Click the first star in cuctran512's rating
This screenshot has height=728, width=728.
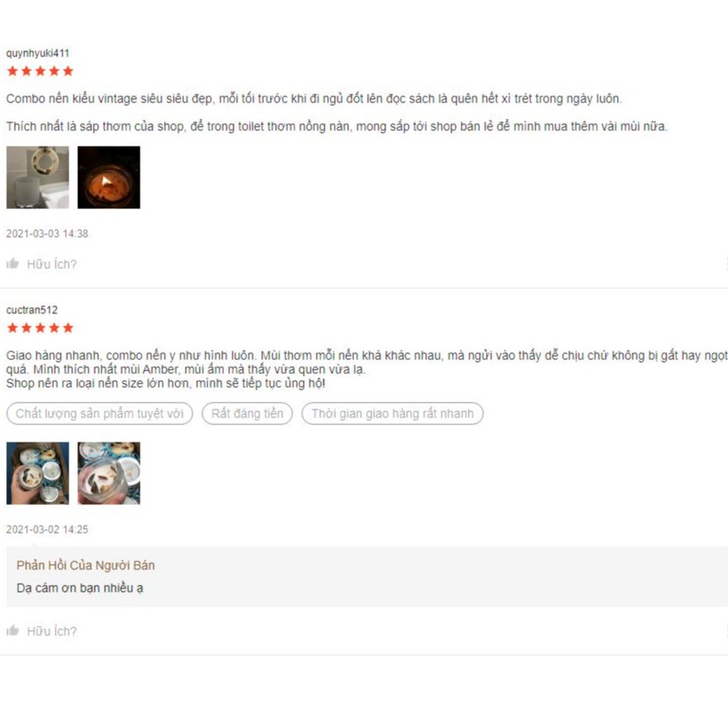tap(12, 328)
